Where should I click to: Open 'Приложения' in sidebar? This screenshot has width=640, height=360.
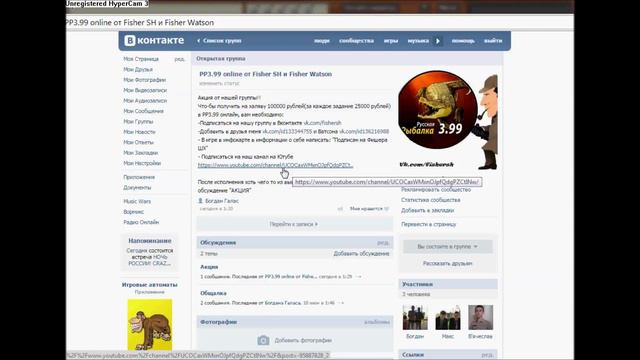139,177
